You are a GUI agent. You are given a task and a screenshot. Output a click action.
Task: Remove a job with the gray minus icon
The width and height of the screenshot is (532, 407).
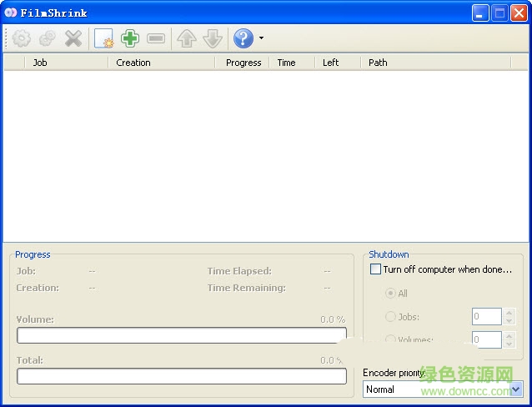pos(156,38)
